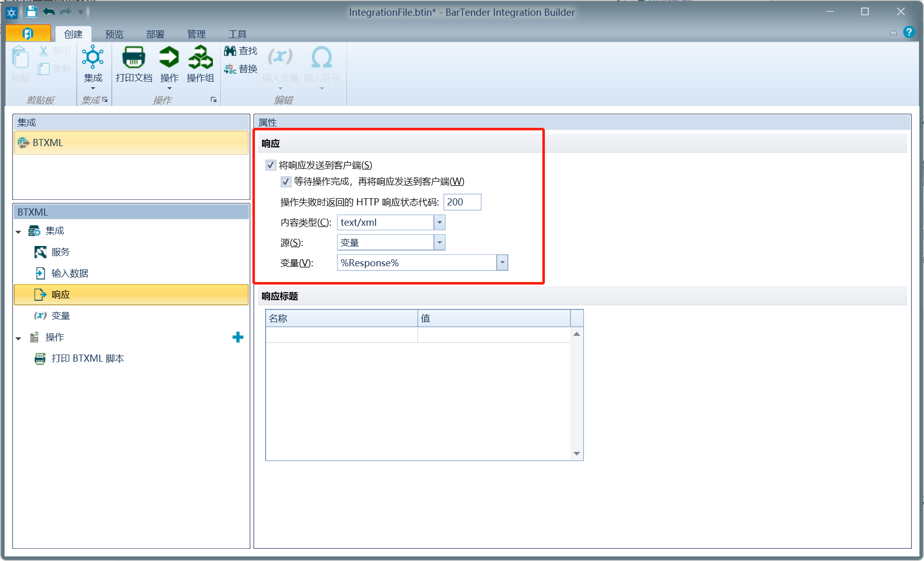Click the HTTP status code field
Screen dimensions: 924x561
tap(462, 202)
